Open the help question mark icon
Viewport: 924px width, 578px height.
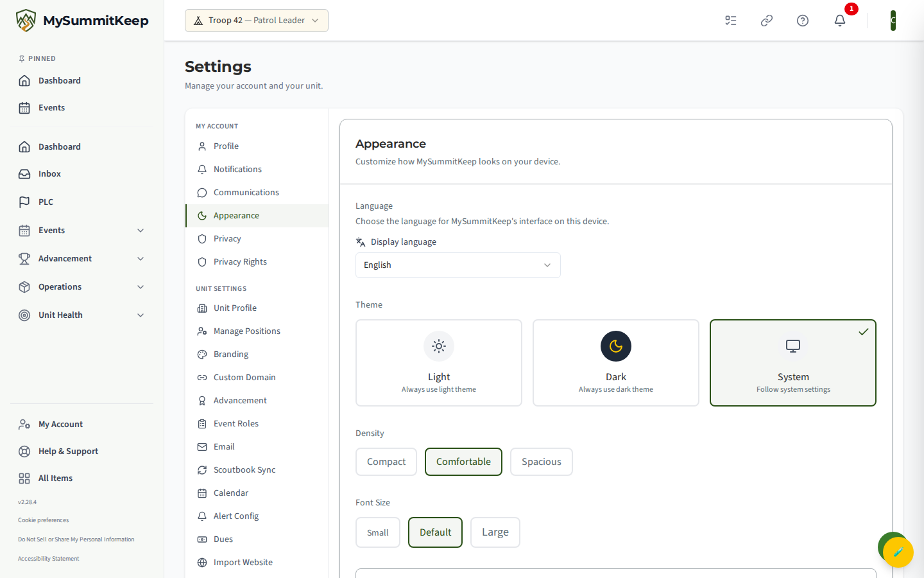[803, 21]
